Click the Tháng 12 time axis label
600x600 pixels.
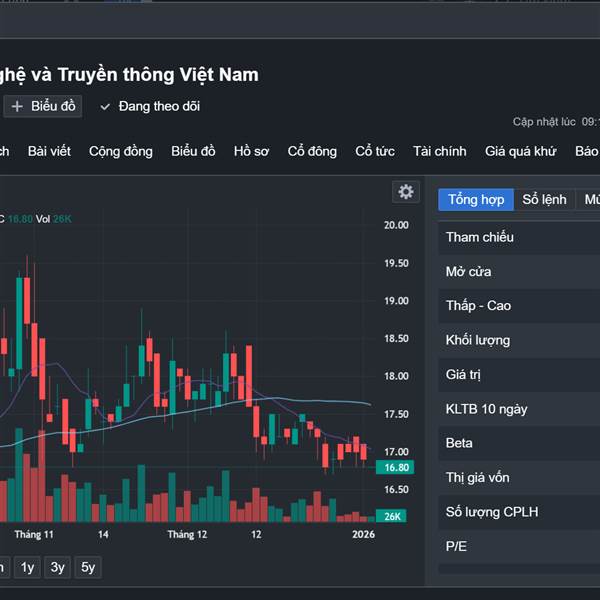click(x=187, y=535)
